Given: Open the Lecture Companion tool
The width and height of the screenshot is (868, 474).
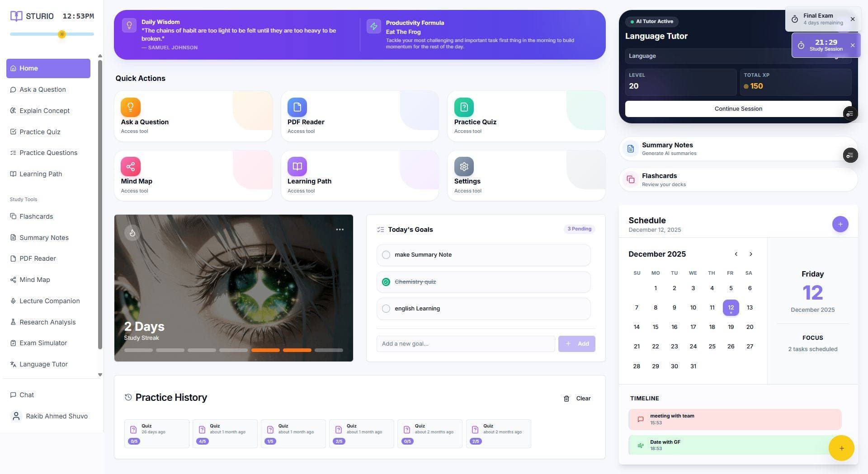Looking at the screenshot, I should [x=13, y=301].
